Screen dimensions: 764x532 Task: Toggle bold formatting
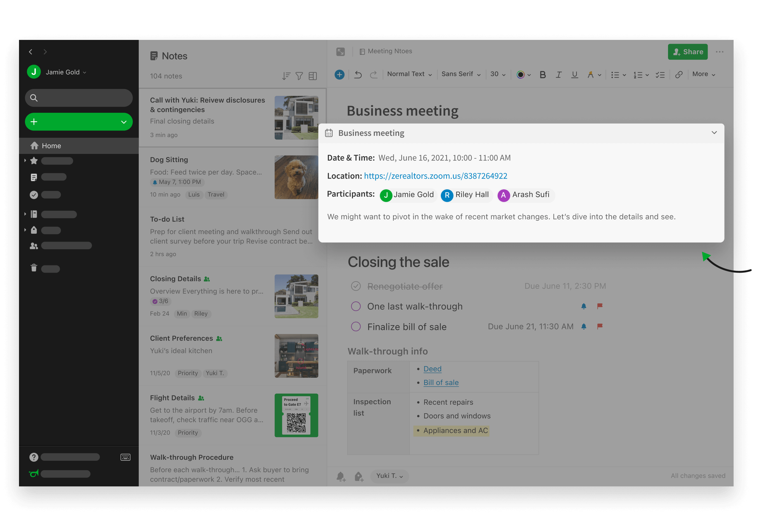(x=543, y=74)
